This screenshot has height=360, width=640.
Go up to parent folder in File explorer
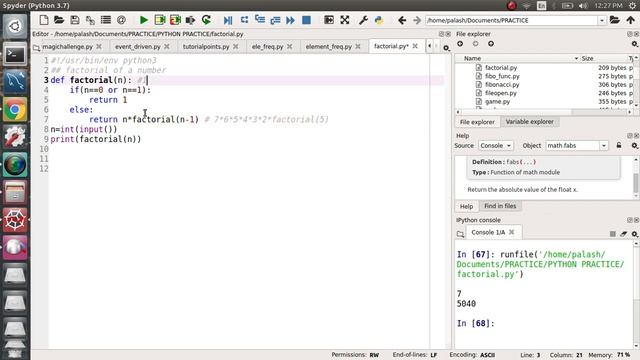coord(491,44)
